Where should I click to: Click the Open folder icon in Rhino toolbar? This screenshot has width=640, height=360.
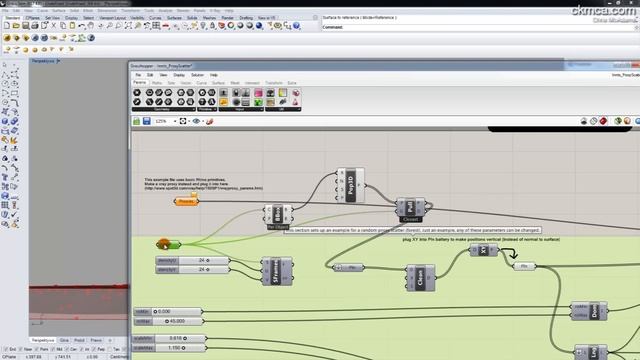point(16,26)
